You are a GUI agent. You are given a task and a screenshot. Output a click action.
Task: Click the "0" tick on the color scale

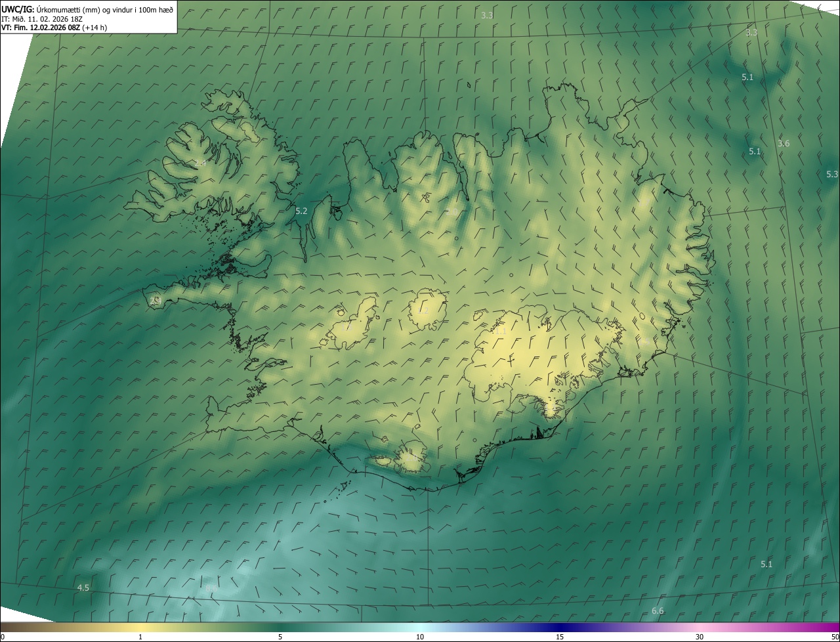click(x=3, y=637)
